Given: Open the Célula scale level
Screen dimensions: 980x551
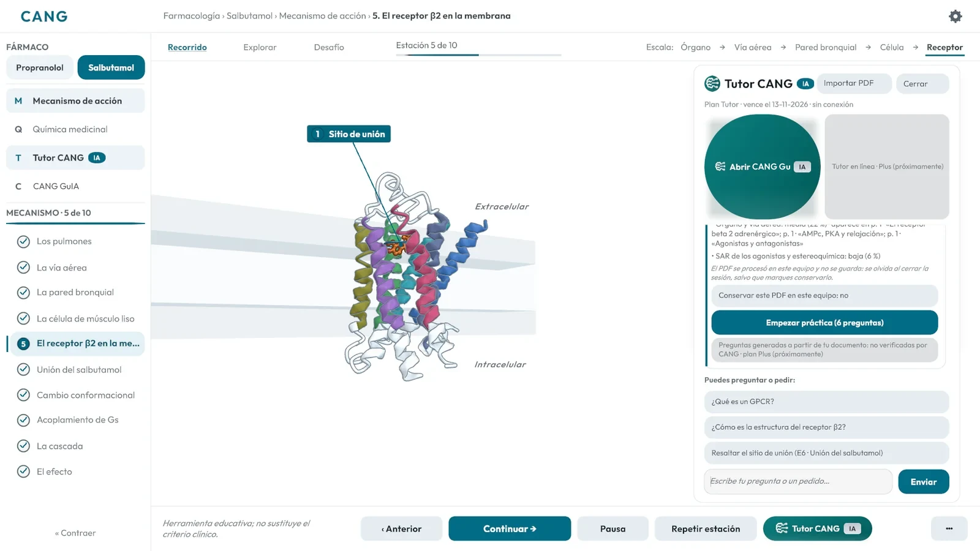Looking at the screenshot, I should point(892,47).
